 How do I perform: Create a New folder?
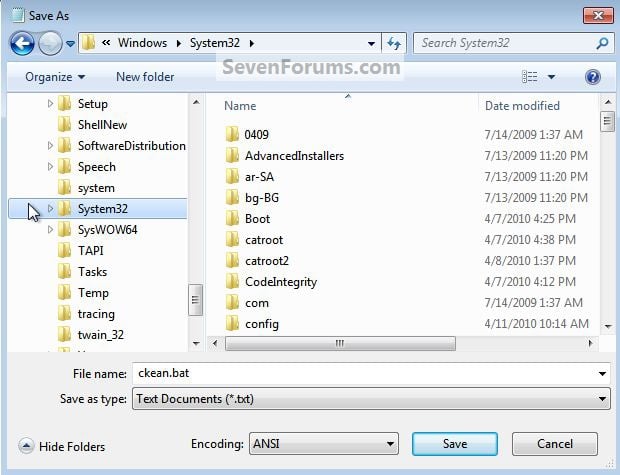tap(145, 77)
